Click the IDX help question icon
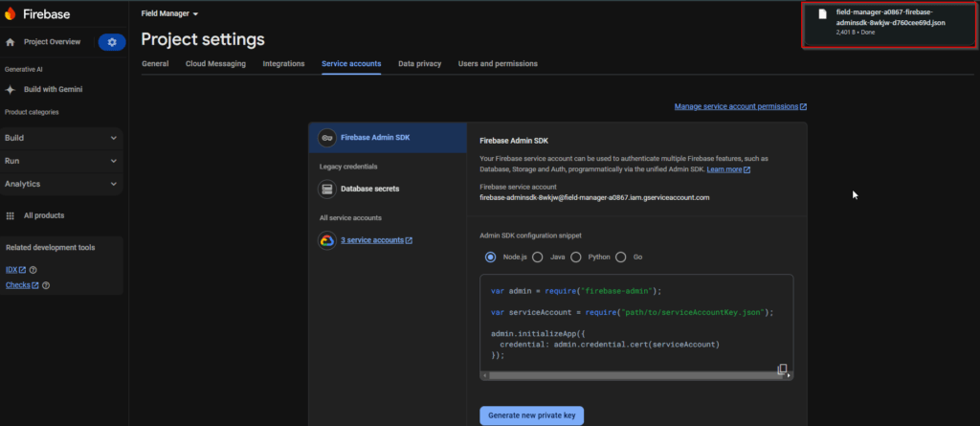The width and height of the screenshot is (980, 426). pos(33,270)
